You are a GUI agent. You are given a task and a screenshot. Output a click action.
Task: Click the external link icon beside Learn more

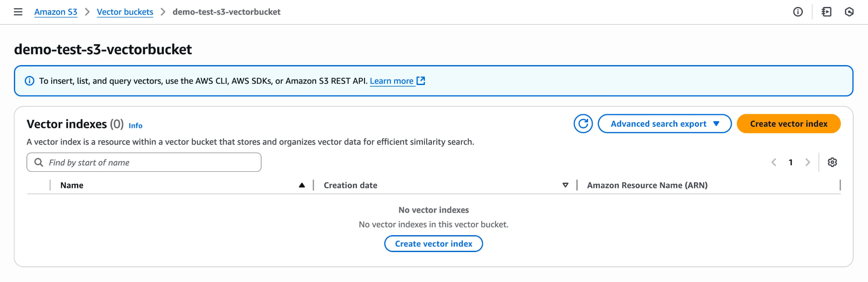pos(421,81)
